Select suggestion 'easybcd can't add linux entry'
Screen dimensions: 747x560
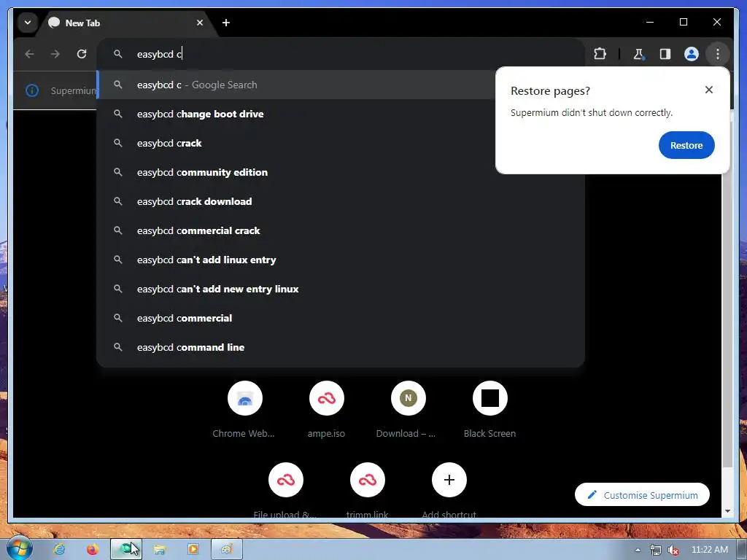click(341, 260)
